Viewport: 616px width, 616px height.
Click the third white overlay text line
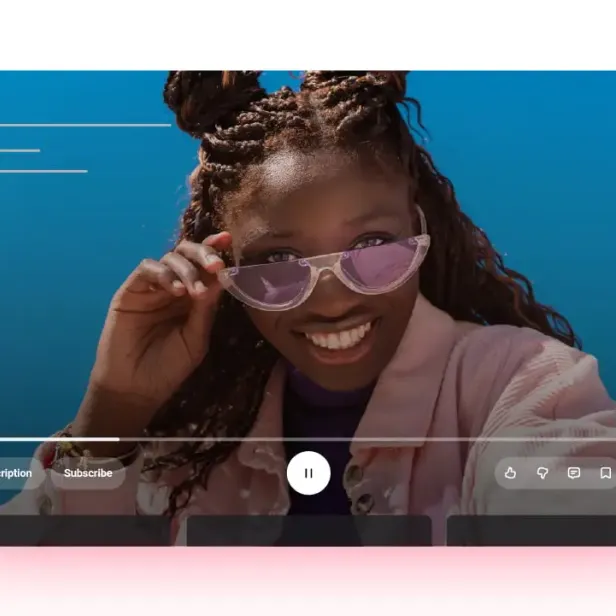coord(43,171)
